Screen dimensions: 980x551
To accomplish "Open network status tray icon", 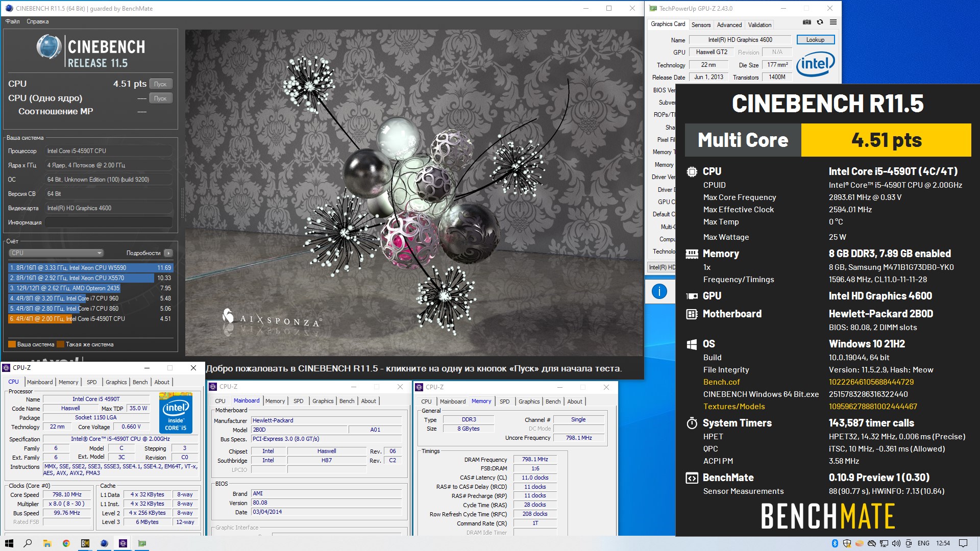I will (884, 543).
